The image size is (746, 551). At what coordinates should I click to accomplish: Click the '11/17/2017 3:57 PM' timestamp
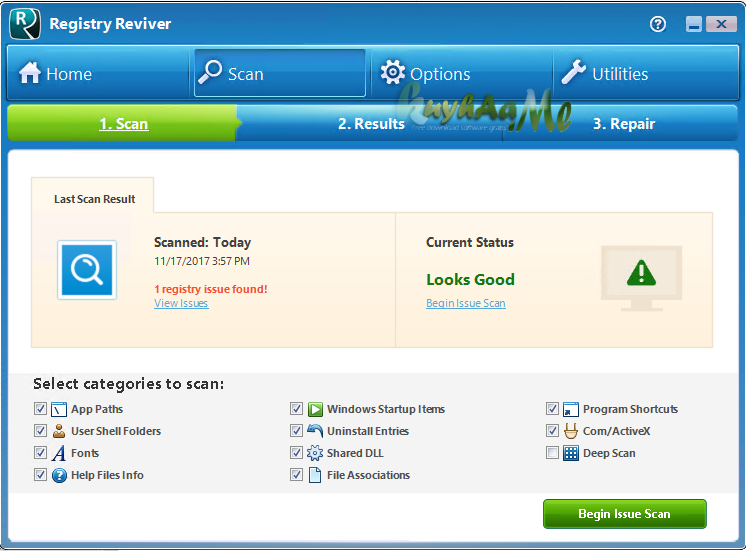click(x=202, y=261)
